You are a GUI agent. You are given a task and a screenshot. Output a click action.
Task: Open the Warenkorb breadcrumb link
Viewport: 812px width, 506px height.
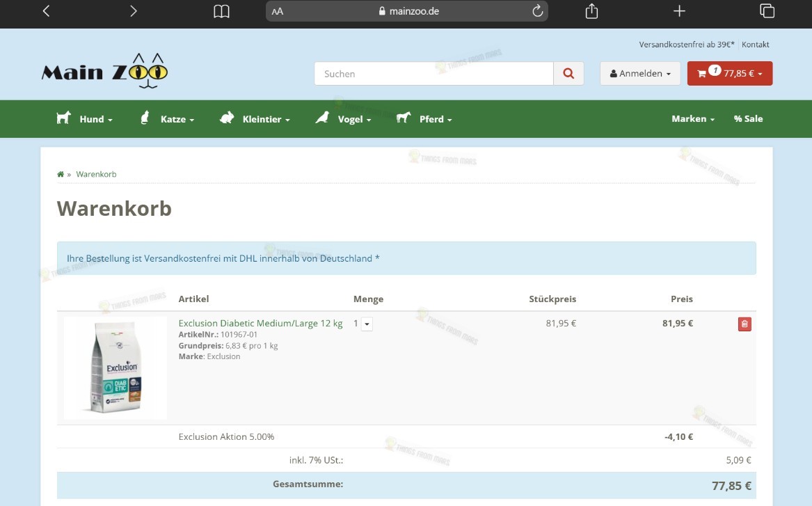96,174
